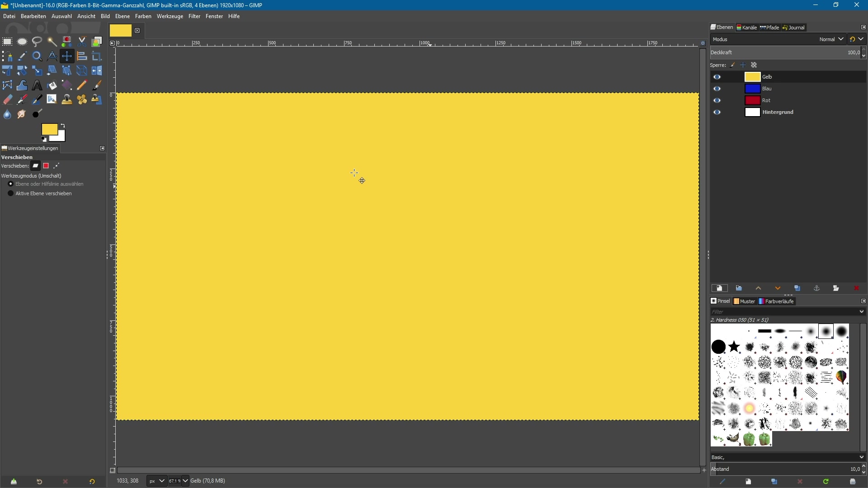Open the Modus Normal dropdown
Screen dimensions: 868x488
pyautogui.click(x=831, y=39)
